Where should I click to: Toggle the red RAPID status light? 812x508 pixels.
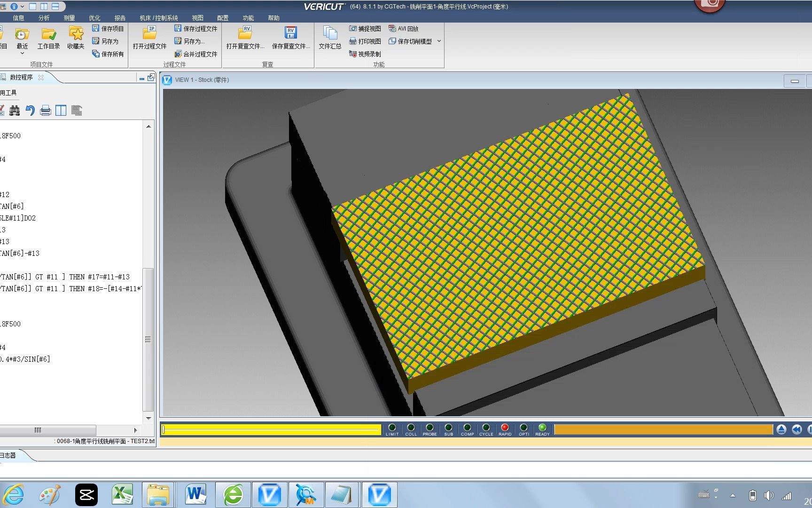pos(505,428)
